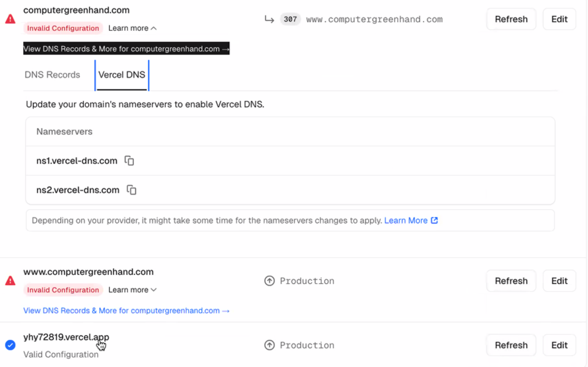Screen dimensions: 588x367
Task: Click the 307 redirect badge
Action: [290, 19]
